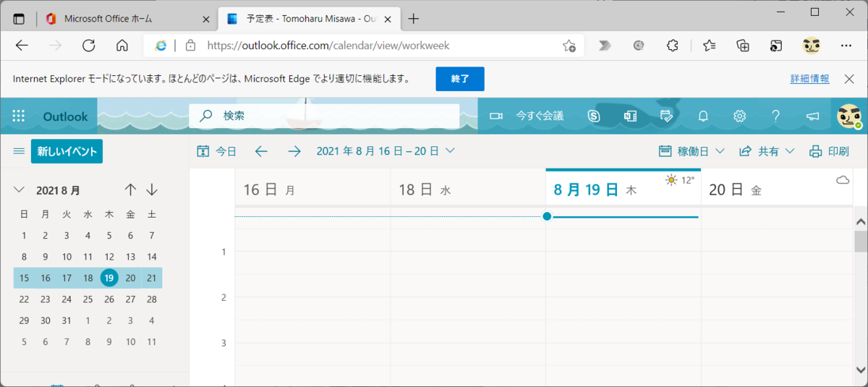Click the Outlook brand label
This screenshot has height=387, width=868.
coord(65,116)
